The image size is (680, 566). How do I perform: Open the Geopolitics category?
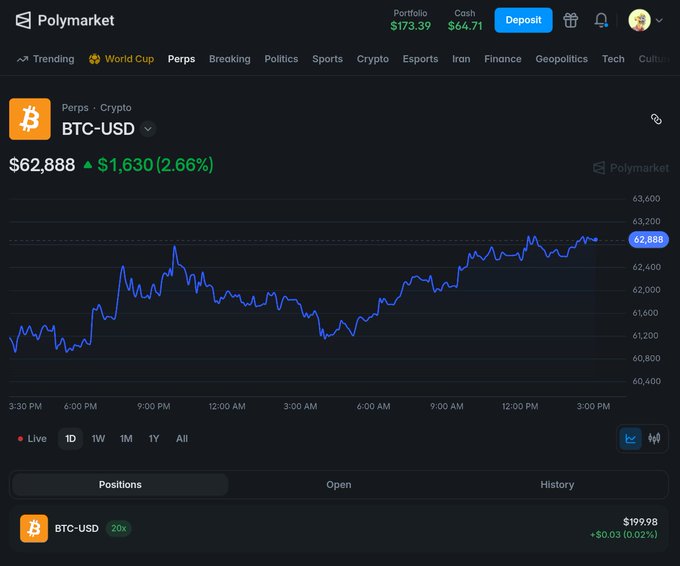[562, 59]
